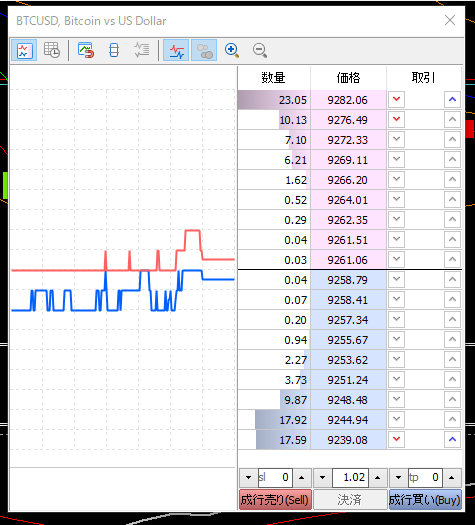Image resolution: width=475 pixels, height=525 pixels.
Task: Select the database cylinder icon in toolbar
Action: click(x=114, y=51)
